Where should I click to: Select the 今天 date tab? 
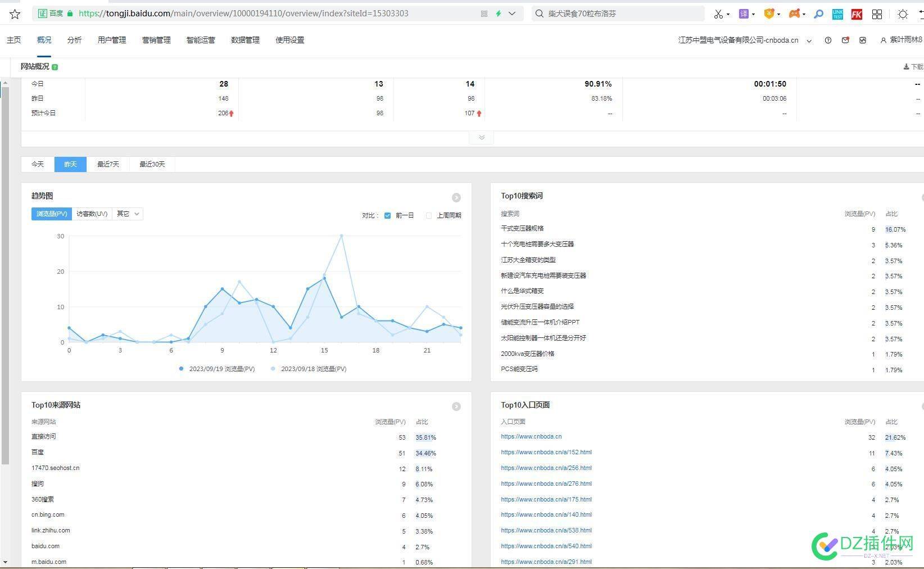coord(38,164)
